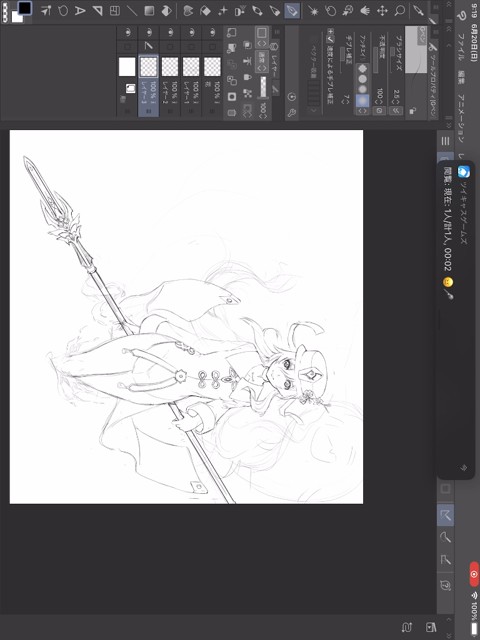
Task: Click the highlighted command bar button
Action: point(445,515)
